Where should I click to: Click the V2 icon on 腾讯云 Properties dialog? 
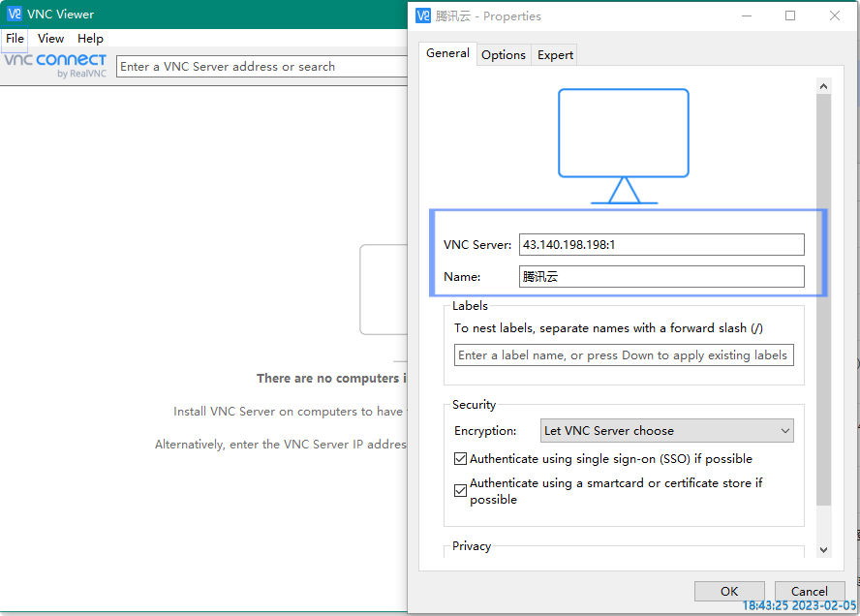pyautogui.click(x=421, y=15)
